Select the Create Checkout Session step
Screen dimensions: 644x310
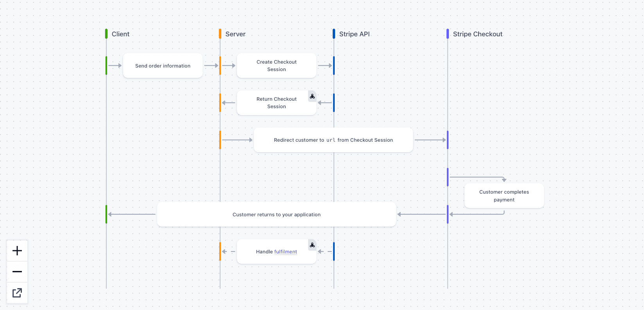(x=276, y=65)
